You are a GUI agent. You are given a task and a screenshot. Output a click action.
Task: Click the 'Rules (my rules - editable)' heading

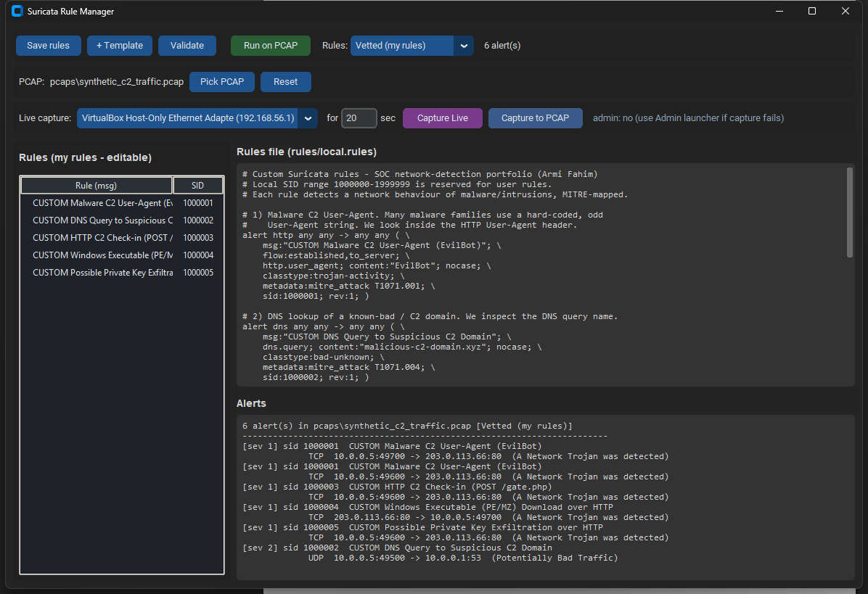point(85,157)
